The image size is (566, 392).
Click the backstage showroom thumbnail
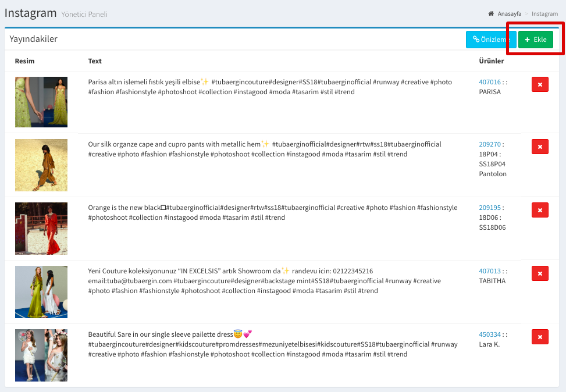(x=41, y=292)
